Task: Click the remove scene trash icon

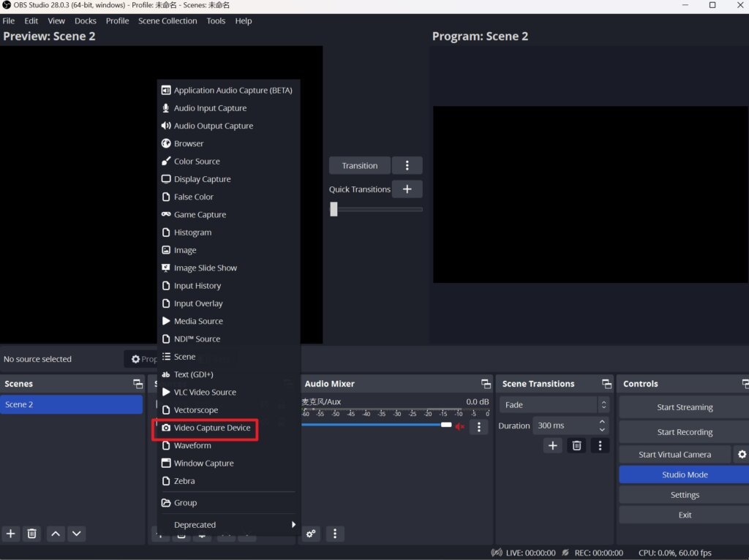Action: tap(32, 534)
